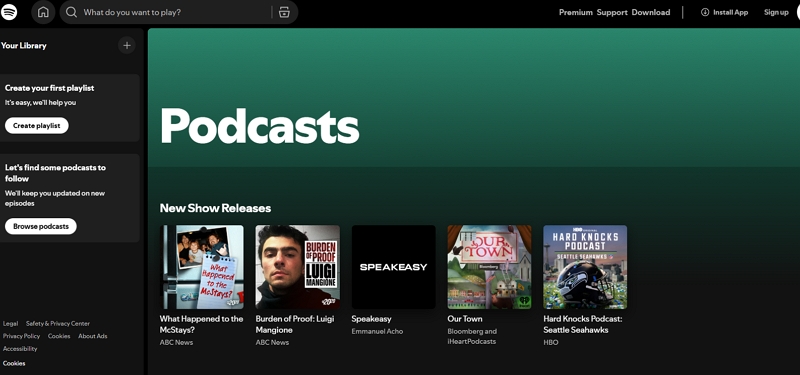Click the Browse podcasts button

click(x=41, y=227)
